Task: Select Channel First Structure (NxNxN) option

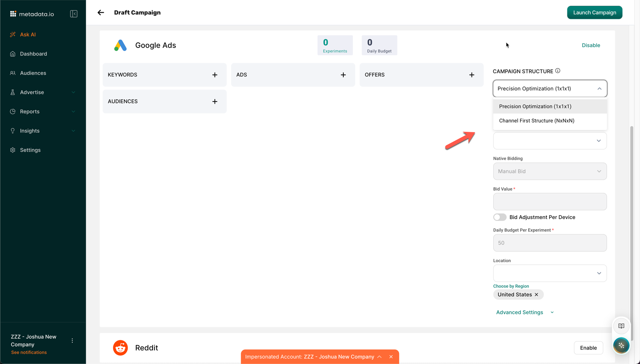Action: pyautogui.click(x=536, y=121)
